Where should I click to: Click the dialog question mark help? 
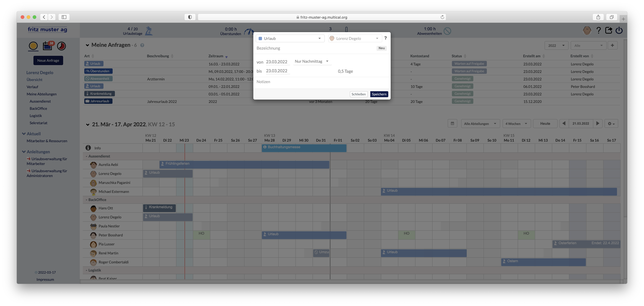click(385, 38)
